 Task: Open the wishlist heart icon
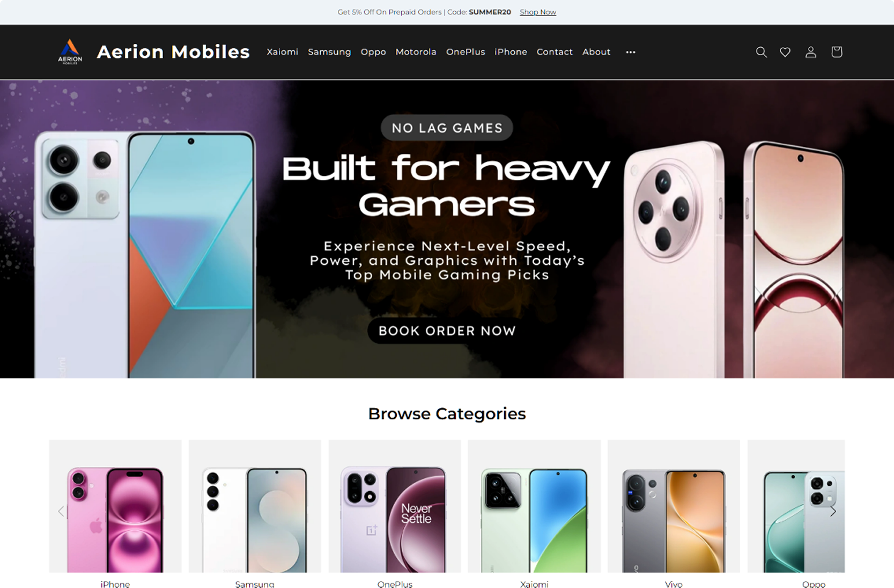click(x=785, y=52)
